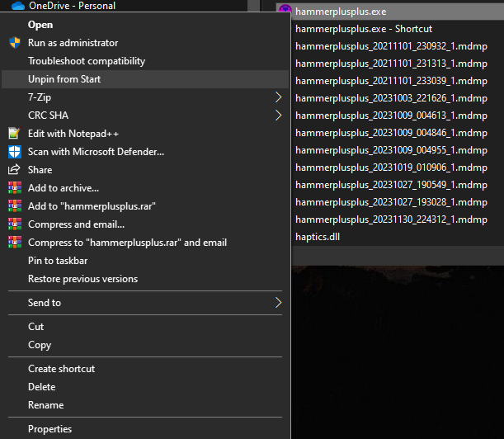Select hammerplusplus_20231027_190549_1.mdmp

click(x=391, y=185)
